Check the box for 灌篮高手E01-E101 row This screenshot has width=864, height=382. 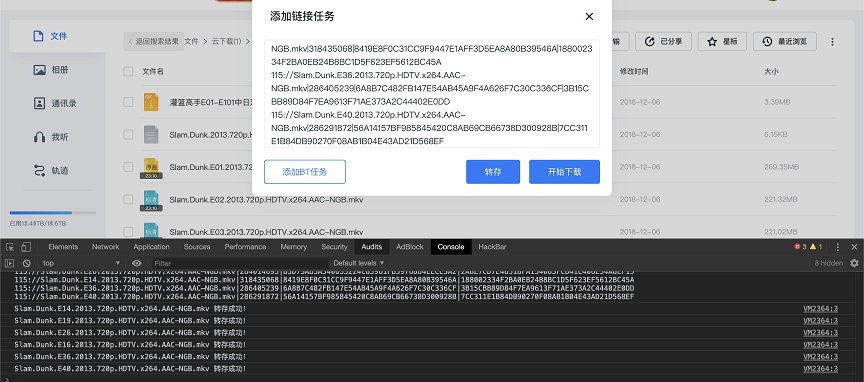pyautogui.click(x=128, y=102)
